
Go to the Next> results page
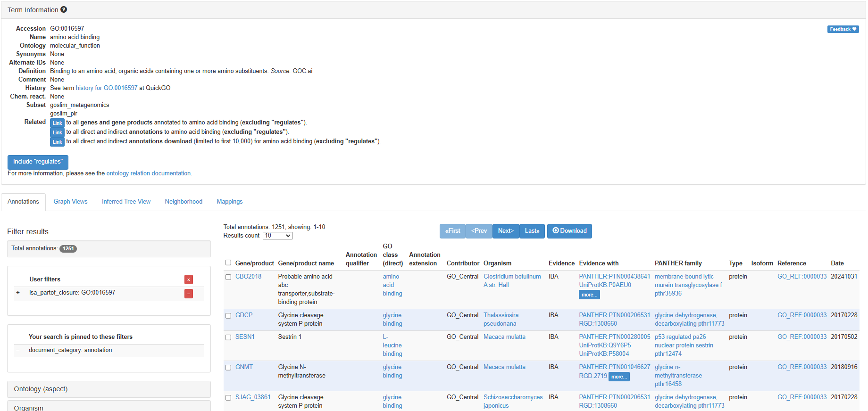click(505, 231)
